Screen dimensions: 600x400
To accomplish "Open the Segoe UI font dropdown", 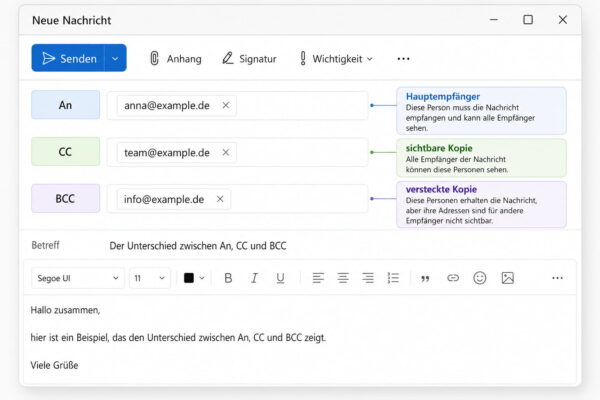I will pyautogui.click(x=78, y=278).
